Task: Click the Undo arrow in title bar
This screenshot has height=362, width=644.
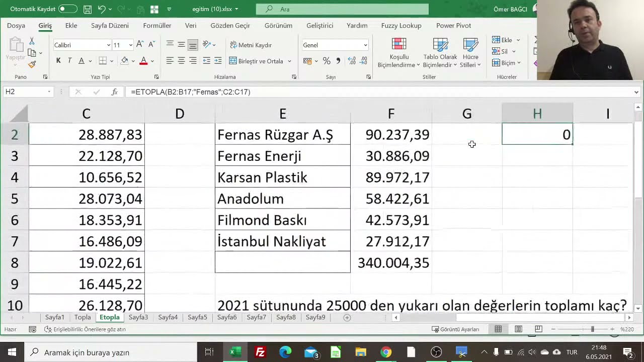Action: [102, 9]
